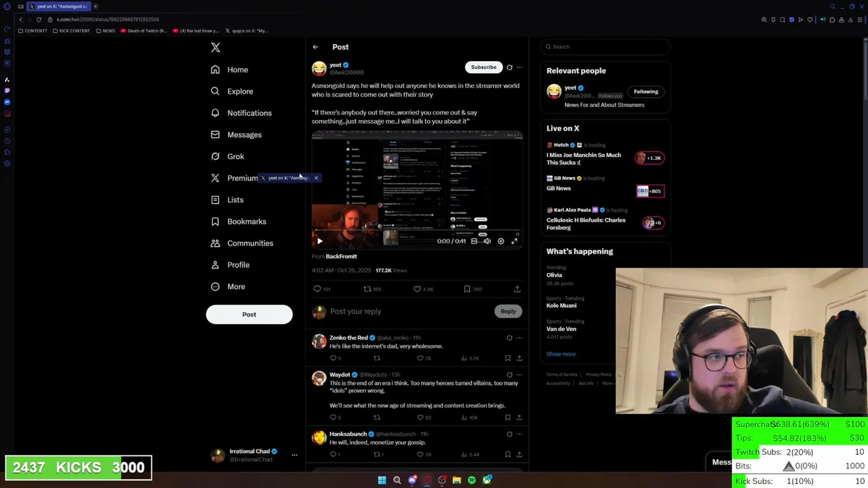
Task: Play the Asmongold video
Action: coord(320,241)
